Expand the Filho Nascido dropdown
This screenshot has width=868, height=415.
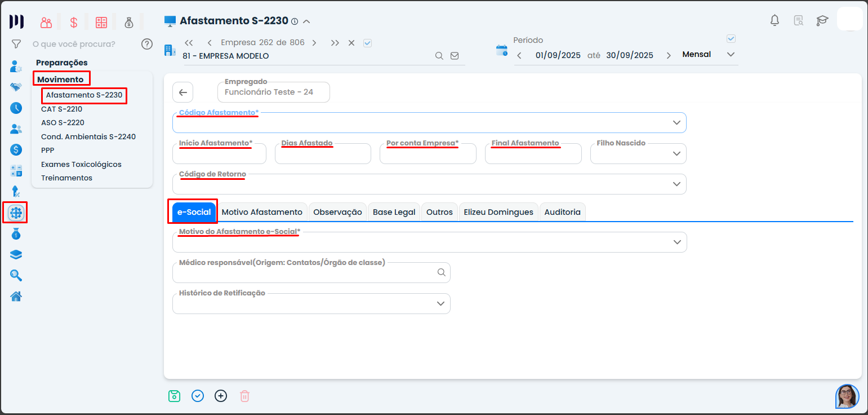676,153
